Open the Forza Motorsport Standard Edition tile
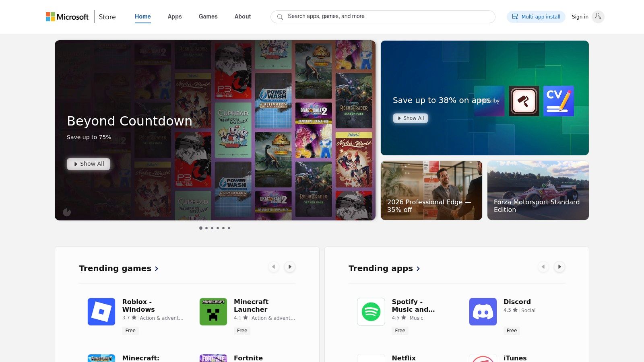 [538, 190]
